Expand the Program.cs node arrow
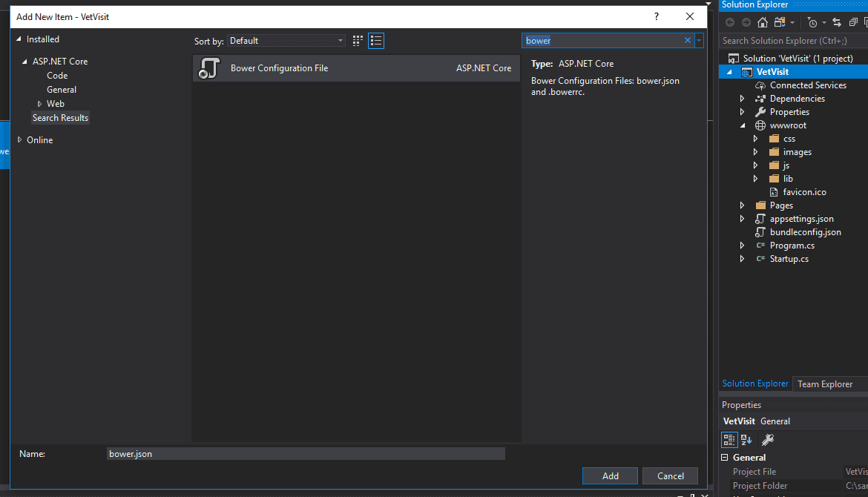The width and height of the screenshot is (868, 497). pyautogui.click(x=743, y=246)
